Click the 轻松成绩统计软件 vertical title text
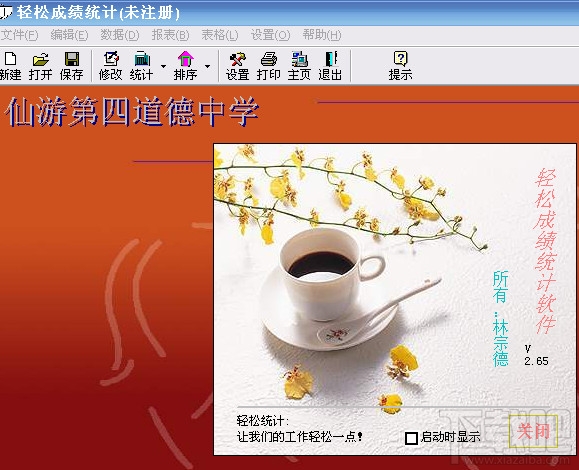Viewport: 579px width, 470px height. (x=545, y=251)
